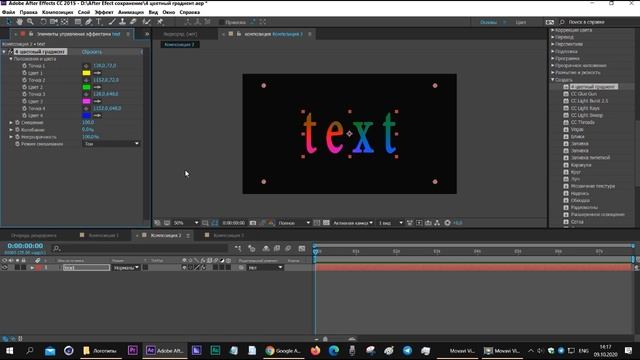Click the timeline layer search field
This screenshot has width=640, height=360.
(141, 248)
